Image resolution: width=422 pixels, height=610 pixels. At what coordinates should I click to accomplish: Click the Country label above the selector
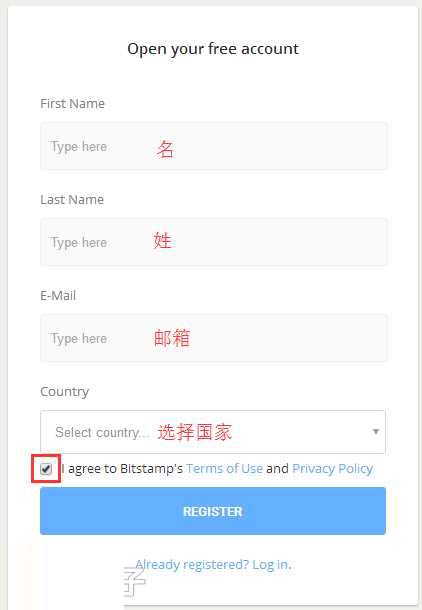pyautogui.click(x=65, y=391)
